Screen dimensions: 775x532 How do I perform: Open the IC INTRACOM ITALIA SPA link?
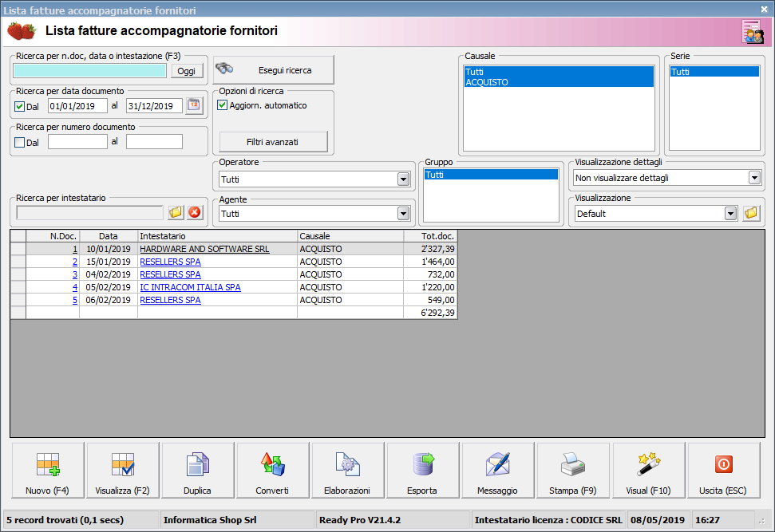click(190, 287)
